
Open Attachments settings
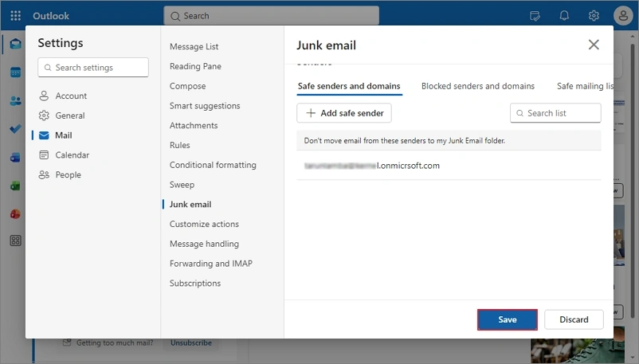(194, 125)
